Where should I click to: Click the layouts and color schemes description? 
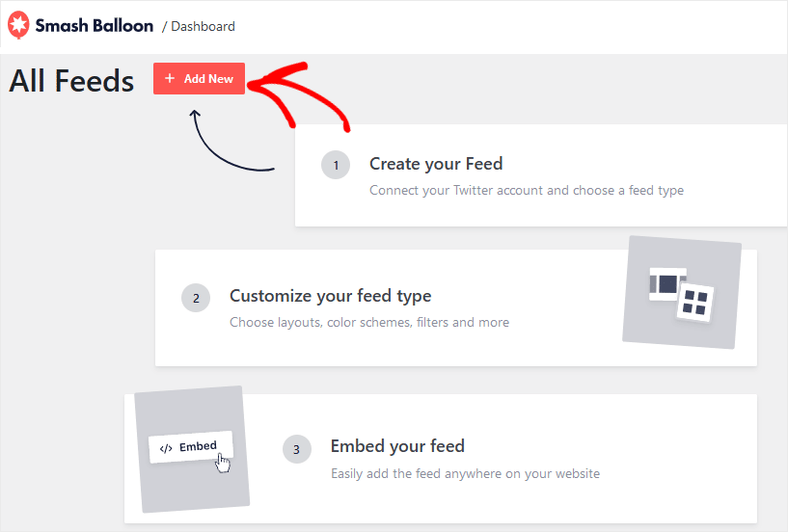(368, 322)
